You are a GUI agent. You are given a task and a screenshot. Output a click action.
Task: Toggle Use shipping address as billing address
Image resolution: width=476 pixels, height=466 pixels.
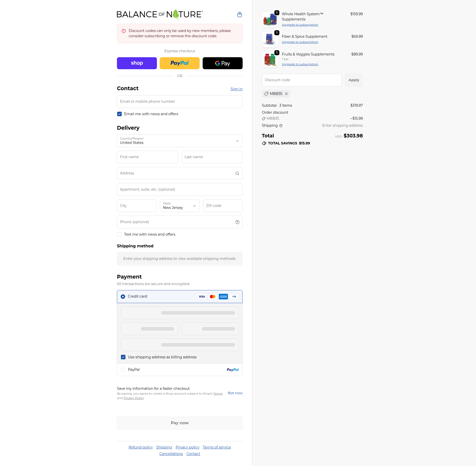coord(123,357)
